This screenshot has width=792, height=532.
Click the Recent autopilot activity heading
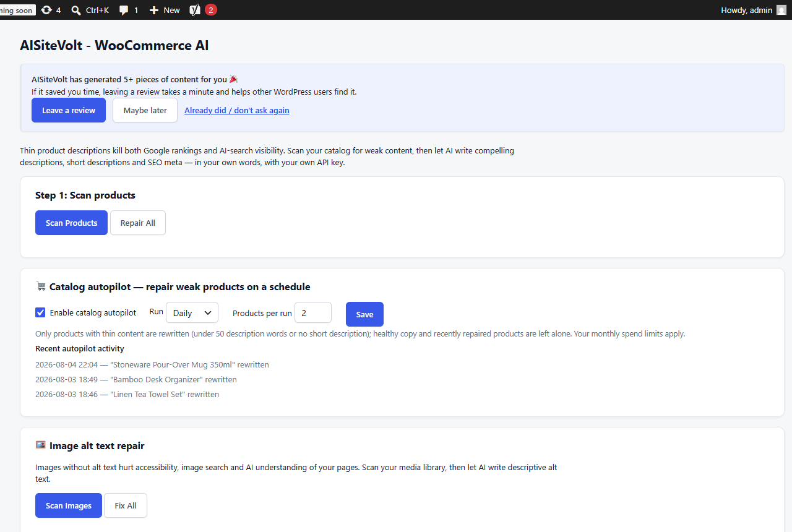[x=80, y=348]
